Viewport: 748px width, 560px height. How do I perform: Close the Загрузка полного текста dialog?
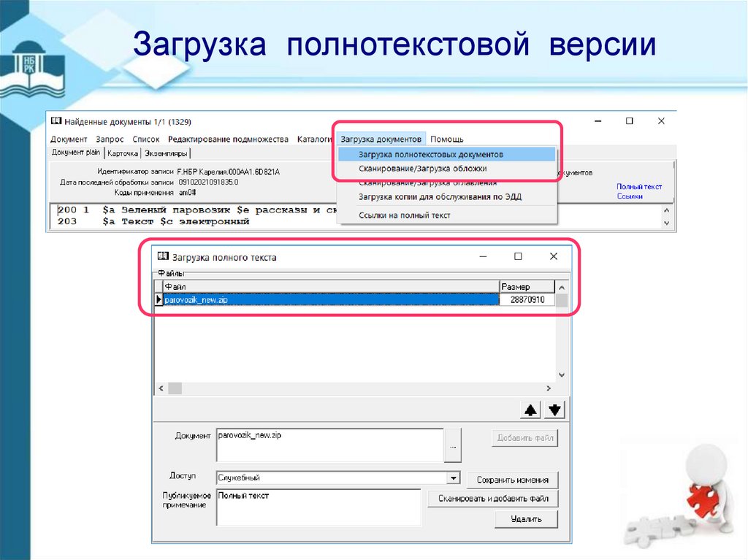point(554,256)
